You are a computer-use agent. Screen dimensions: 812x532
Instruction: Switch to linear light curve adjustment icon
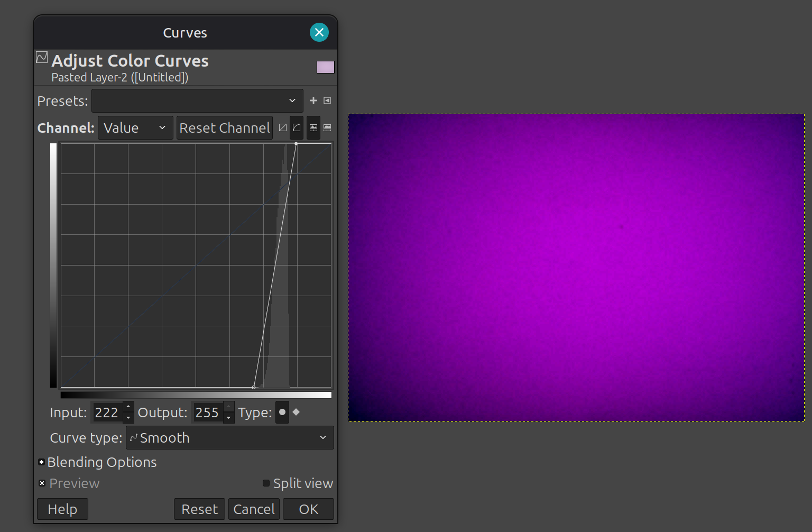point(283,127)
